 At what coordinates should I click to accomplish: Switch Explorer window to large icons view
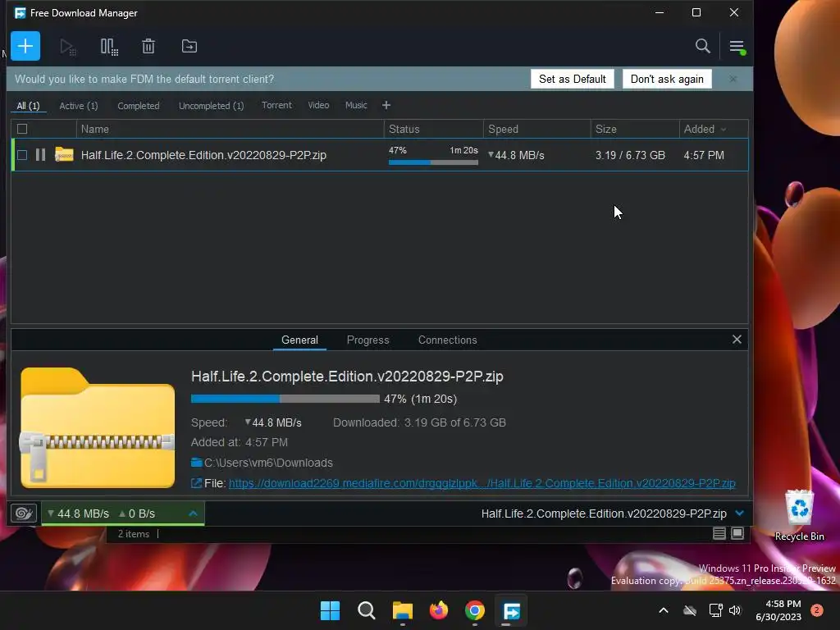[x=737, y=533]
